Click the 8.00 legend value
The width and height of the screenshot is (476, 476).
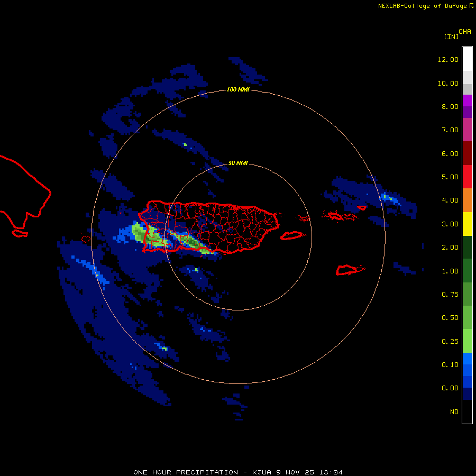[450, 106]
